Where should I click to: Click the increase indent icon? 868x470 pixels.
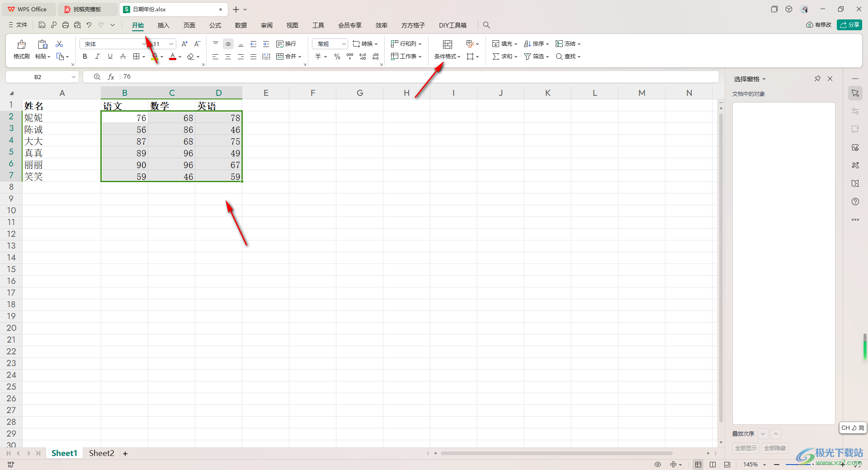pyautogui.click(x=266, y=44)
